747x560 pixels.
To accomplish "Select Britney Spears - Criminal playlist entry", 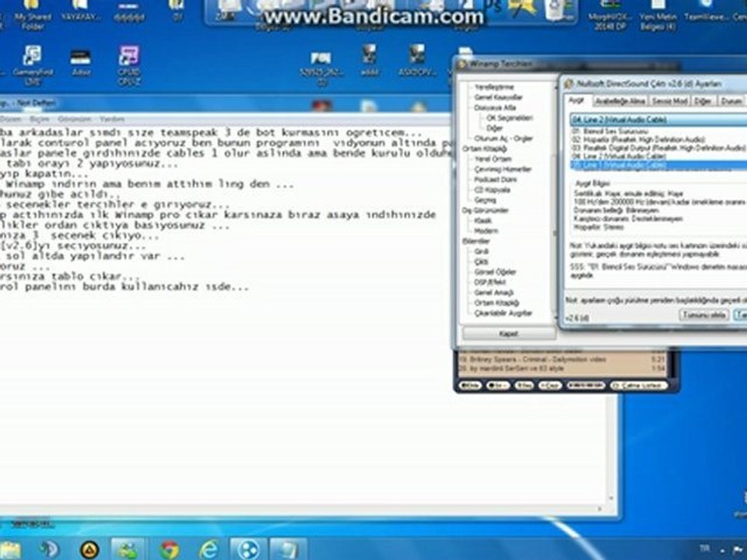I will pyautogui.click(x=562, y=359).
